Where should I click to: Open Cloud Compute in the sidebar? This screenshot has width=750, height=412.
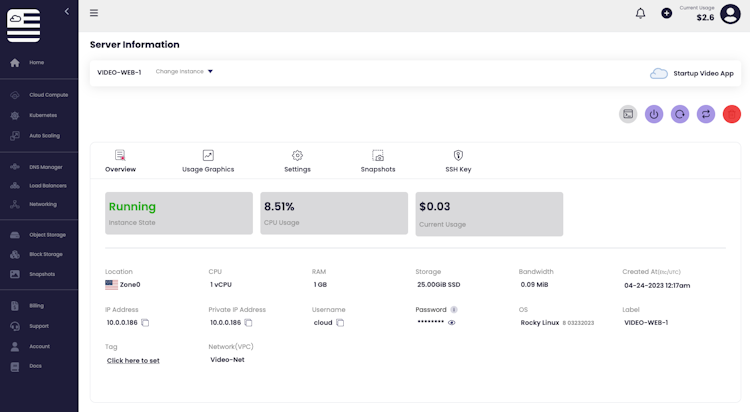coord(48,94)
